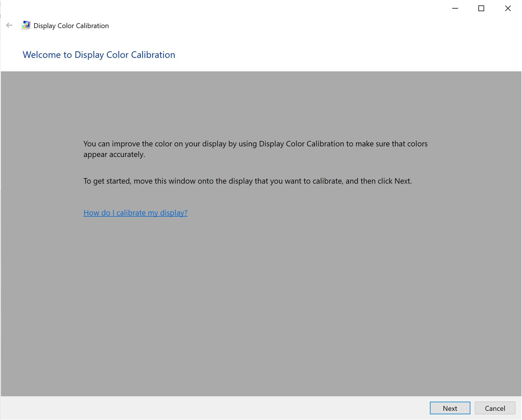Click the instructions text about moving the window
Screen dimensions: 522x420
point(247,181)
